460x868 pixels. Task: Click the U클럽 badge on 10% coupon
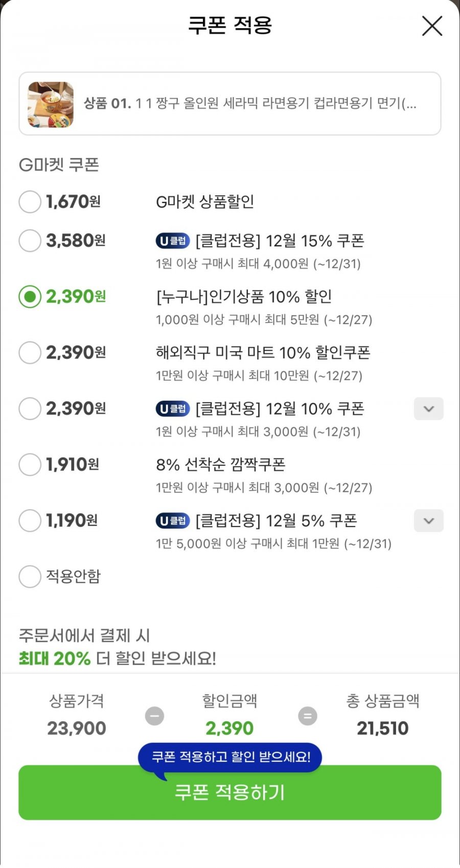(173, 409)
